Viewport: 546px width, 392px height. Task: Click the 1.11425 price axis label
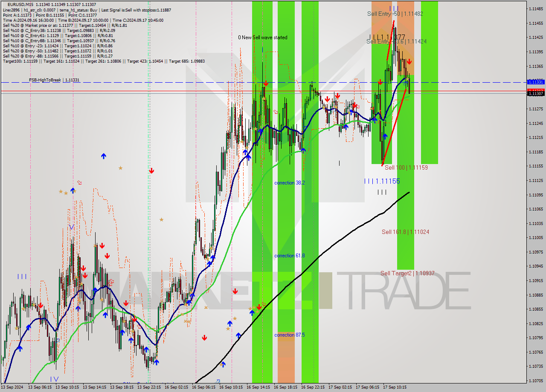[535, 37]
